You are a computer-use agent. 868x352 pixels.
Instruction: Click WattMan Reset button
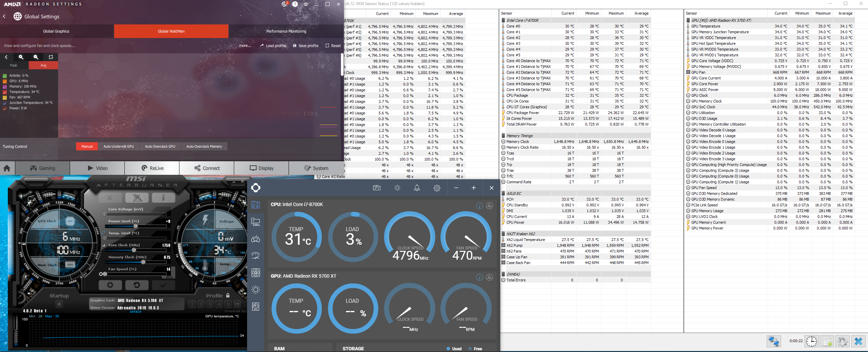click(333, 45)
